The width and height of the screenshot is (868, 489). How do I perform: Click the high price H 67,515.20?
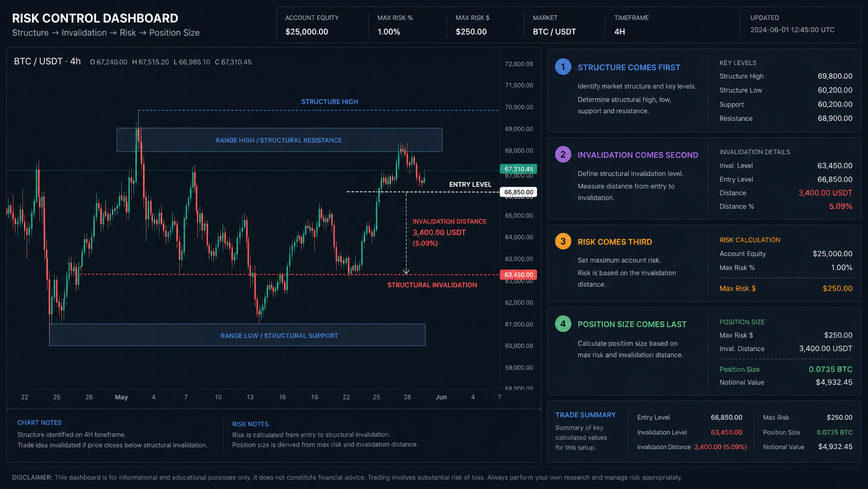pos(151,62)
